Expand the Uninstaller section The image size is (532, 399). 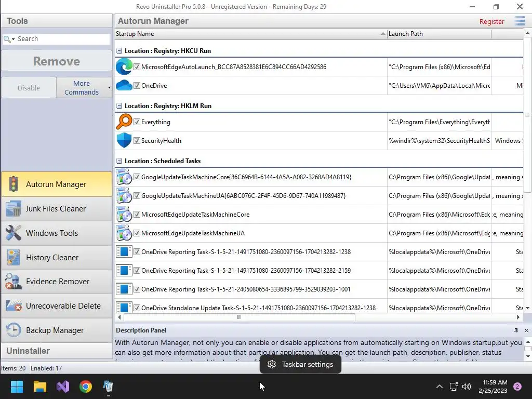pos(56,351)
